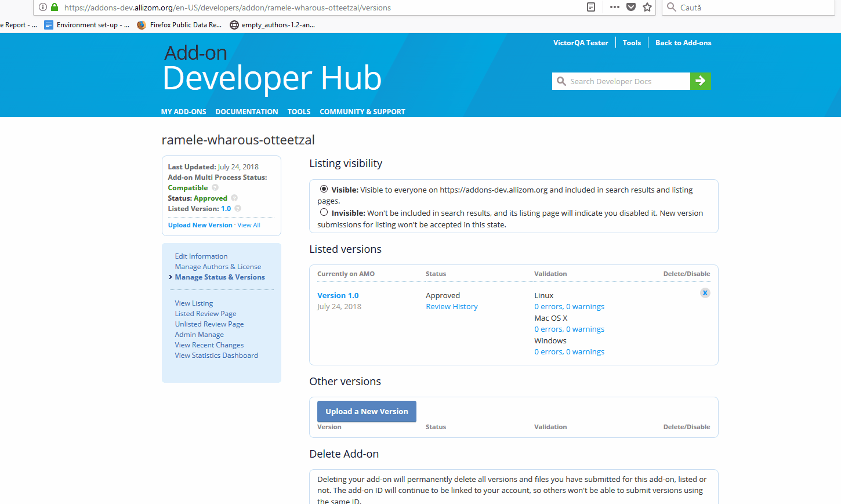This screenshot has height=504, width=841.
Task: Save page to Pocket icon
Action: tap(631, 7)
